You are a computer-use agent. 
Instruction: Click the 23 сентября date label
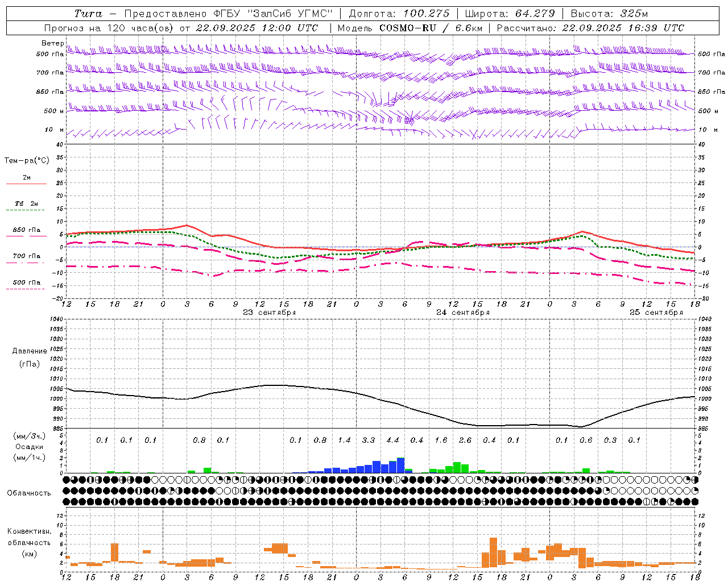click(270, 313)
